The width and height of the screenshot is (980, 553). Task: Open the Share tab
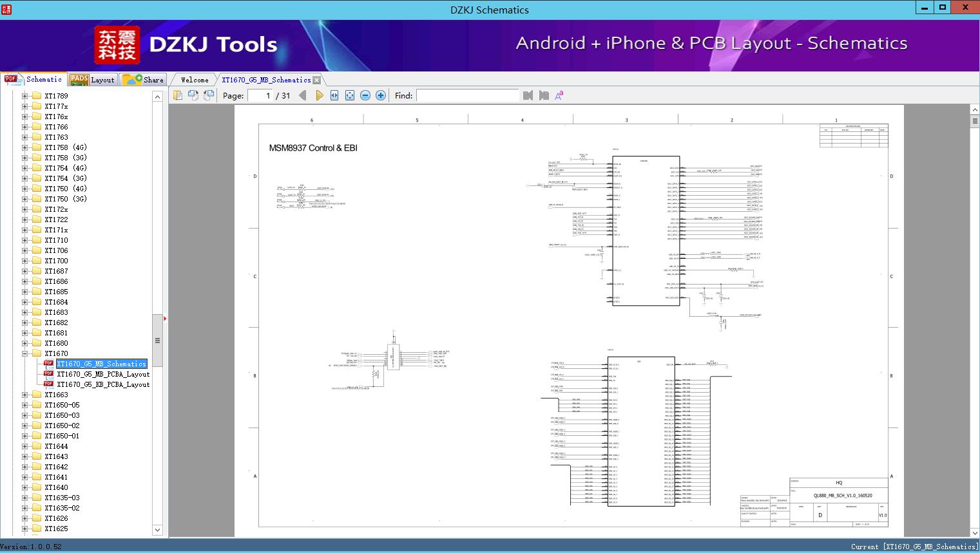(143, 80)
